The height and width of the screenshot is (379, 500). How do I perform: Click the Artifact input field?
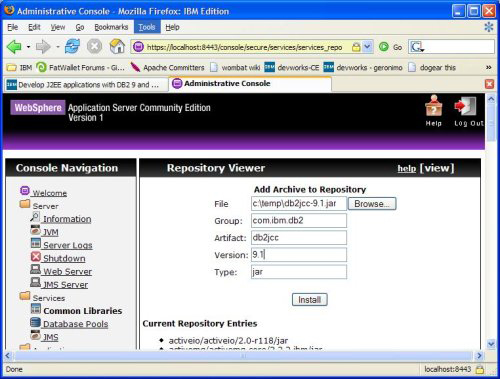[x=299, y=238]
